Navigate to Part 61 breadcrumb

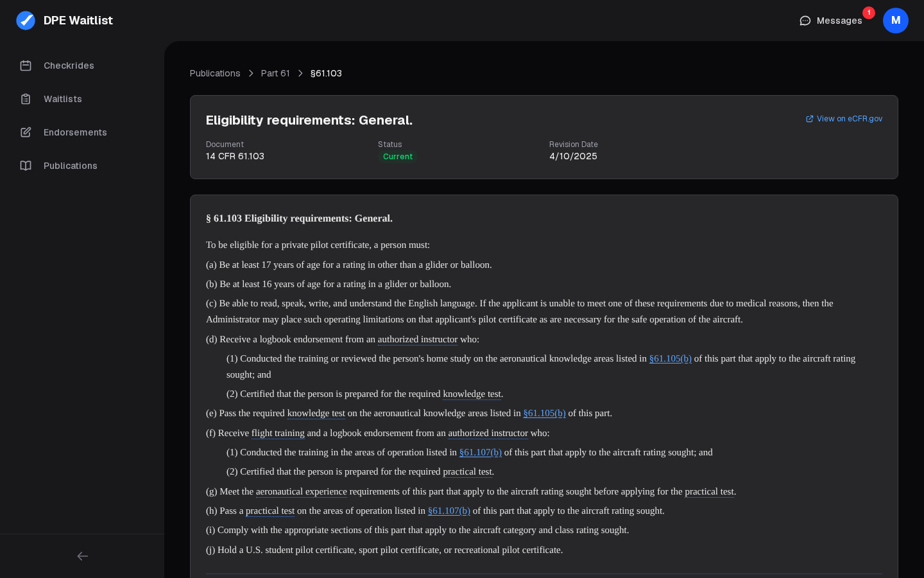[275, 73]
